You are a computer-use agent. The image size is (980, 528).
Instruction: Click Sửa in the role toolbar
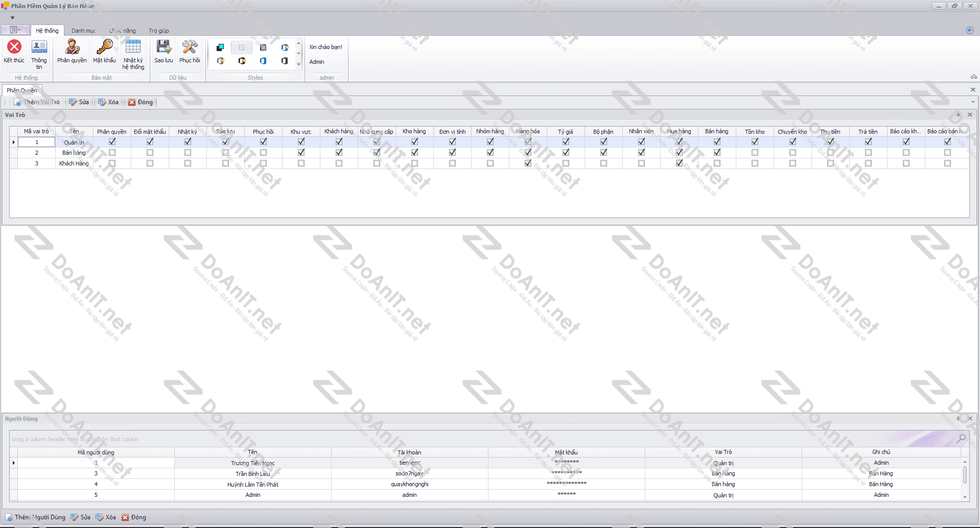79,102
